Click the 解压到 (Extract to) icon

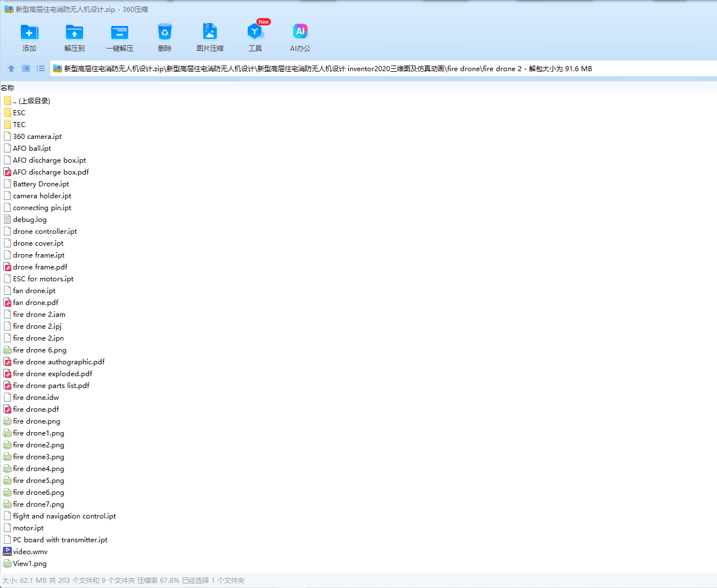75,32
